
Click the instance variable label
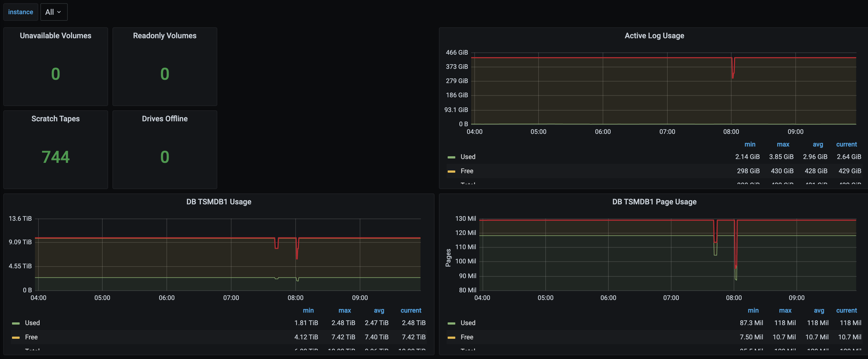coord(20,12)
